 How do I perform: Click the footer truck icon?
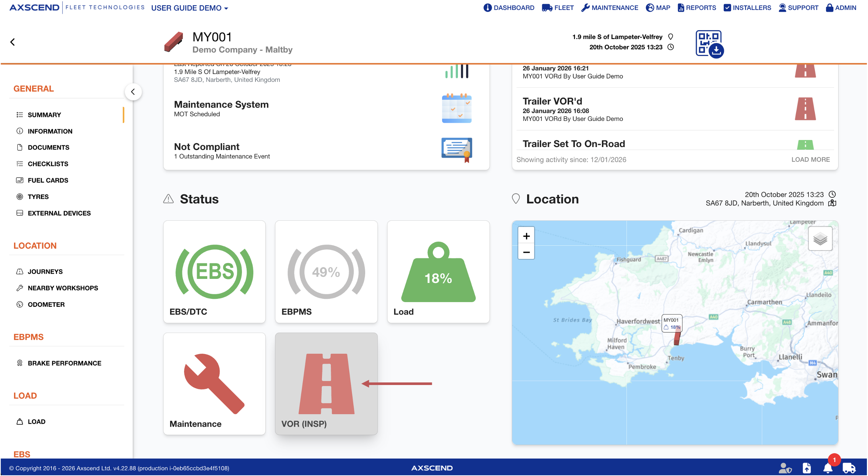pyautogui.click(x=849, y=468)
